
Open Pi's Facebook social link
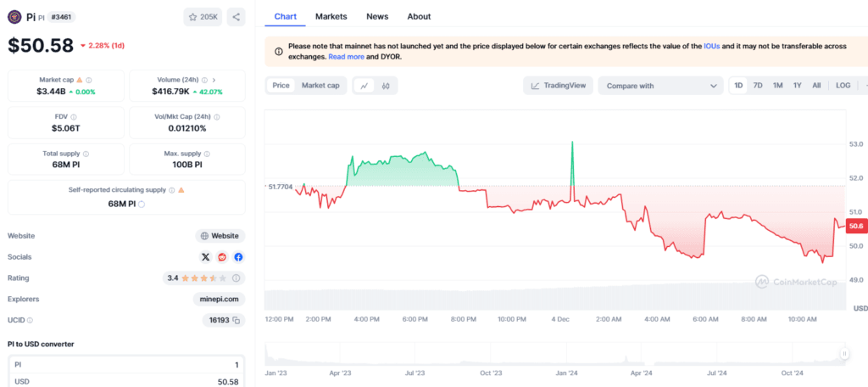coord(238,256)
